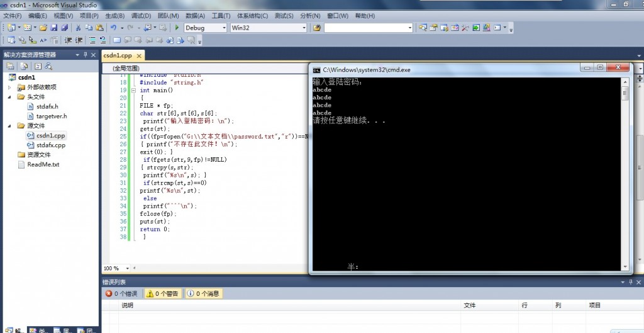Click the Undo arrow icon
The height and width of the screenshot is (333, 644).
pos(113,28)
